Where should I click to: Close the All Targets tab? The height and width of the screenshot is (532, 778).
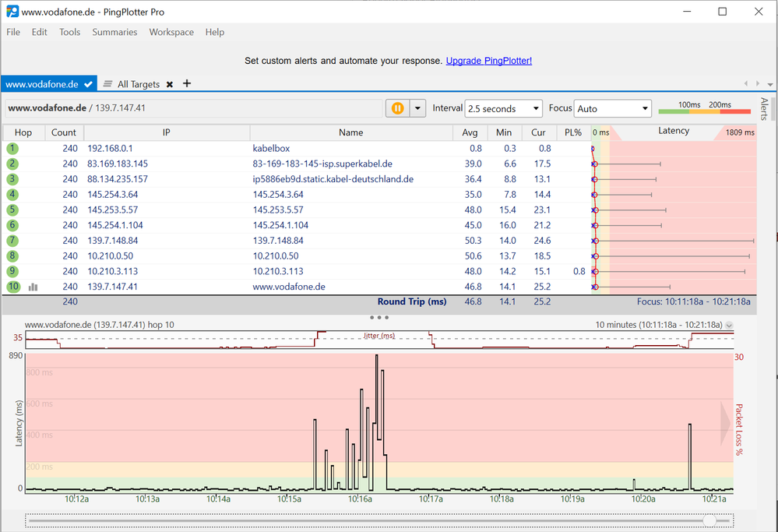pyautogui.click(x=170, y=84)
